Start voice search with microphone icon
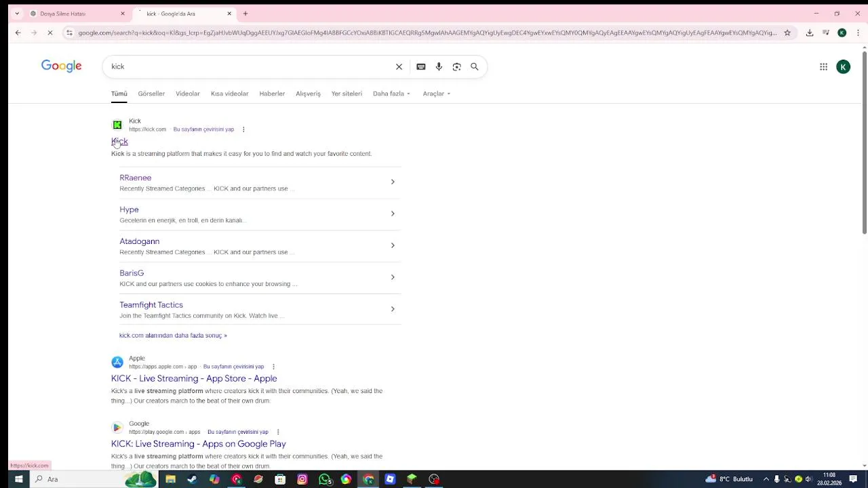Viewport: 868px width, 488px height. click(x=439, y=66)
